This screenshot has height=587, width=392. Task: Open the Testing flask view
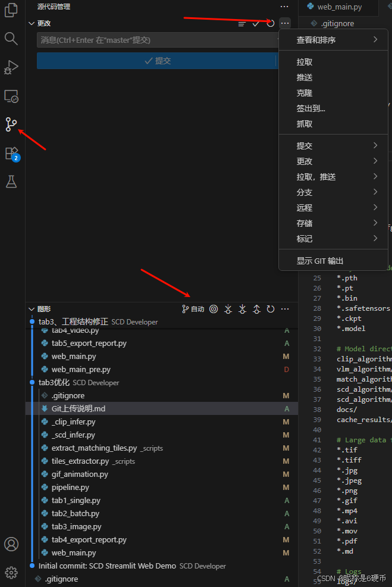tap(11, 182)
